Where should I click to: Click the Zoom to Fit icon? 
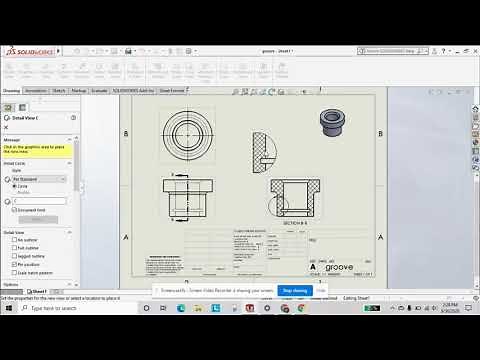pos(236,92)
